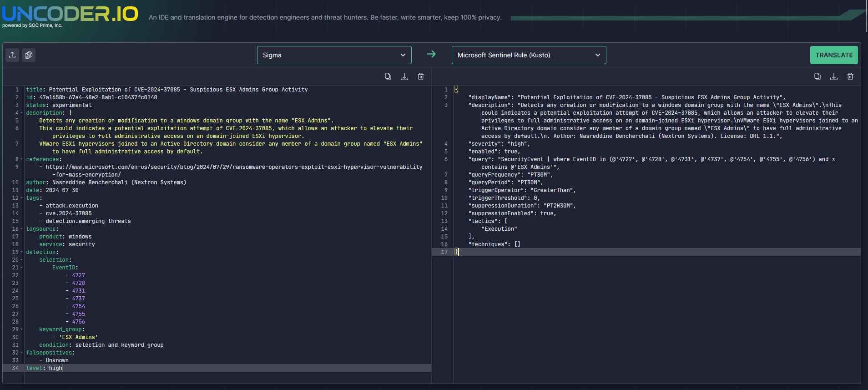Click the icon beside the upload button
The width and height of the screenshot is (868, 390).
tap(29, 55)
